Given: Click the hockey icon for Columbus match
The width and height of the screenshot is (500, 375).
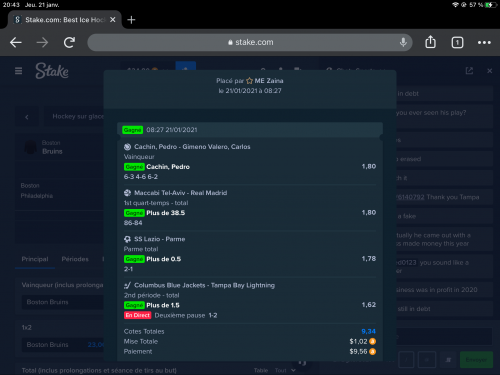Looking at the screenshot, I should [127, 285].
